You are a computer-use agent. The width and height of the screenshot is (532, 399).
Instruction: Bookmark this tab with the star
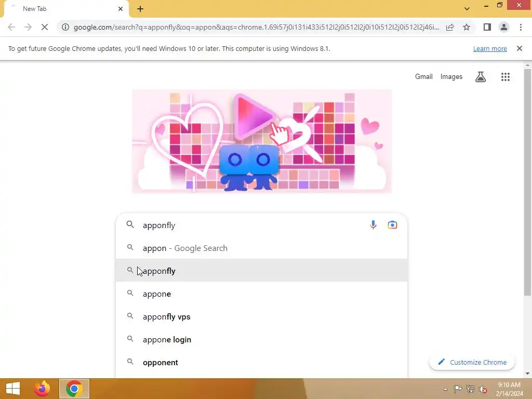(x=467, y=27)
